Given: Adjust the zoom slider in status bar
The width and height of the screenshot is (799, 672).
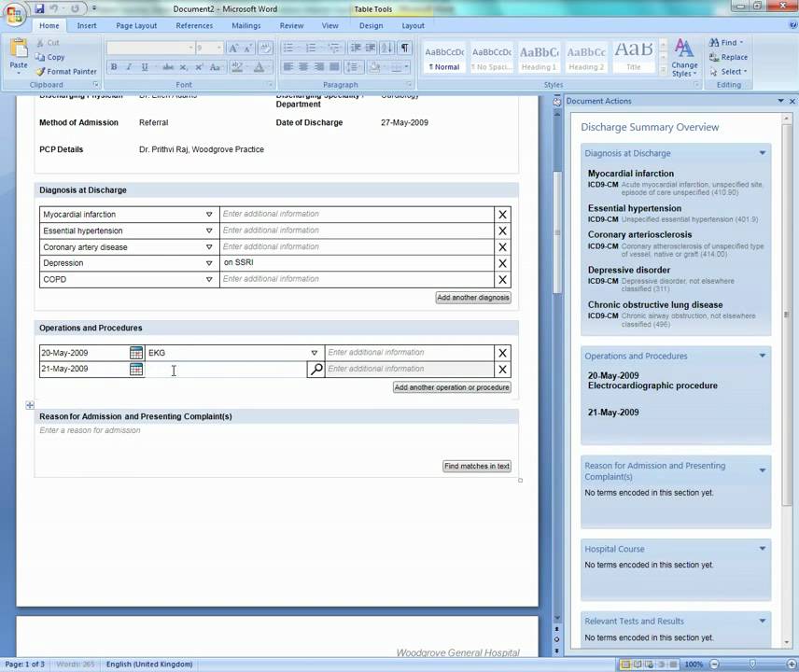Looking at the screenshot, I should coord(752,665).
